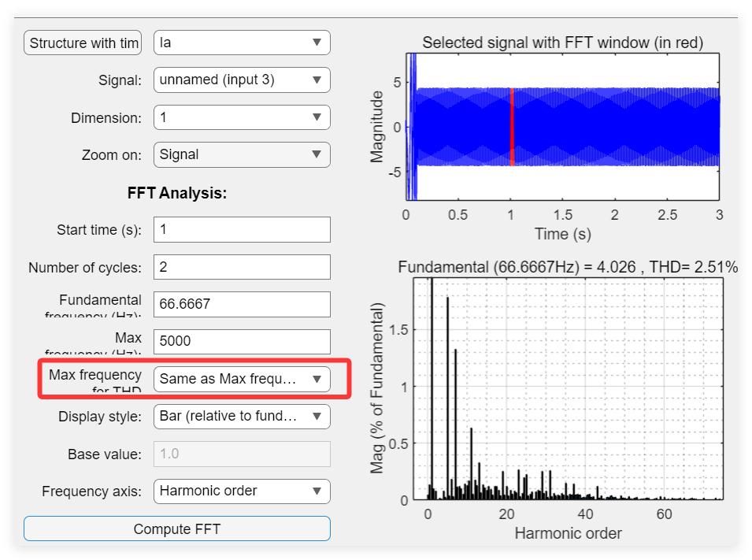Click the FFT Analysis heading
Screen dimensions: 752x560
pos(177,193)
